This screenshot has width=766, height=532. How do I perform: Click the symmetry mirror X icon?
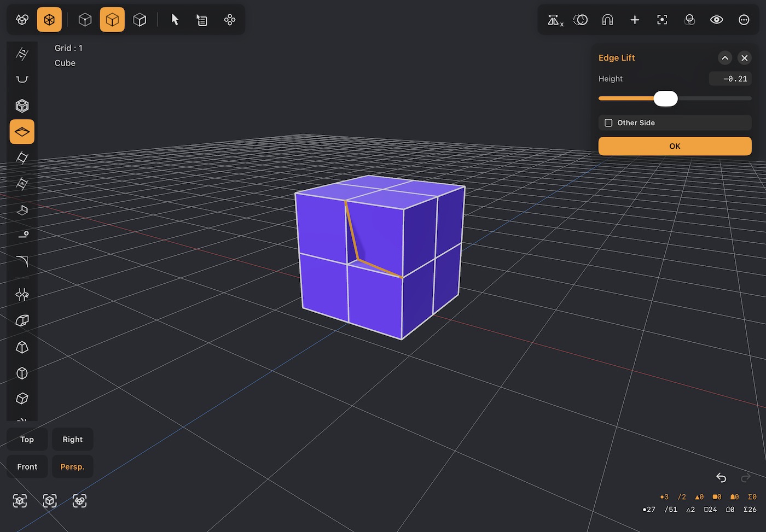click(555, 20)
